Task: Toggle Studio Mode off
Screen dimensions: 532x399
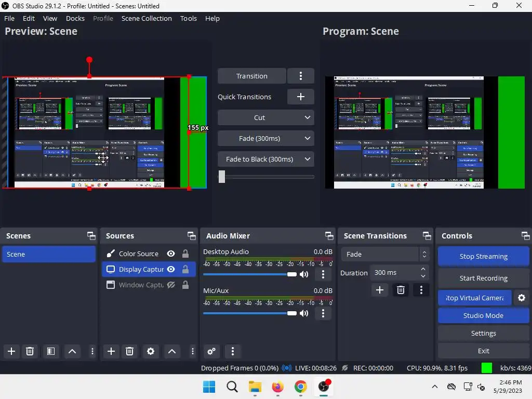Action: pyautogui.click(x=483, y=315)
